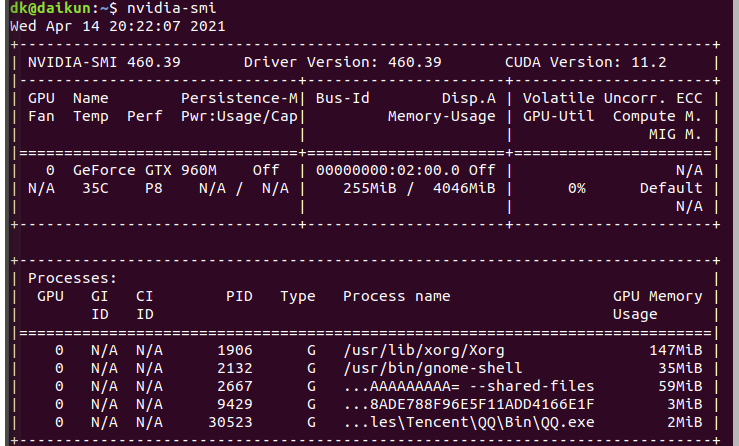Click the 'GPU Memory' column header
The image size is (739, 446).
click(658, 296)
